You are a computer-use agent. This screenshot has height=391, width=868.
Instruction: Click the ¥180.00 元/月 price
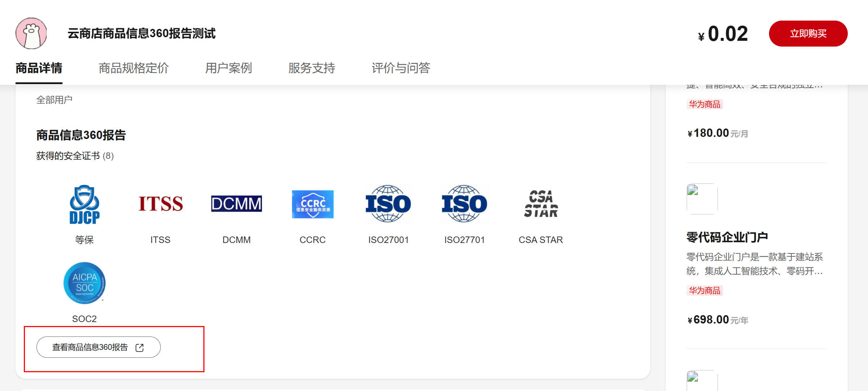(717, 133)
